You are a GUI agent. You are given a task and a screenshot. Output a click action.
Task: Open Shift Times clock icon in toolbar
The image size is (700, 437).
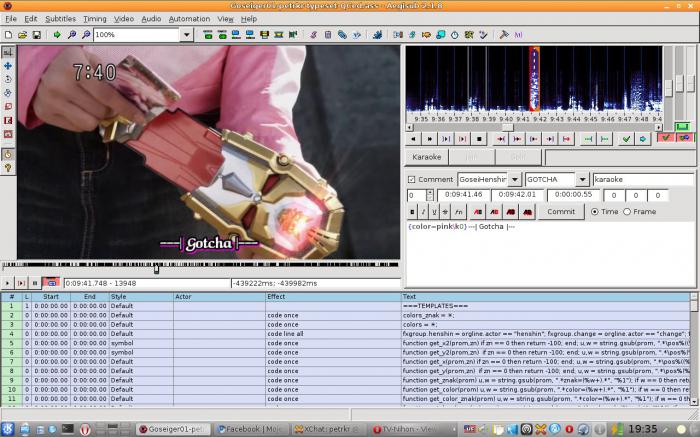454,34
